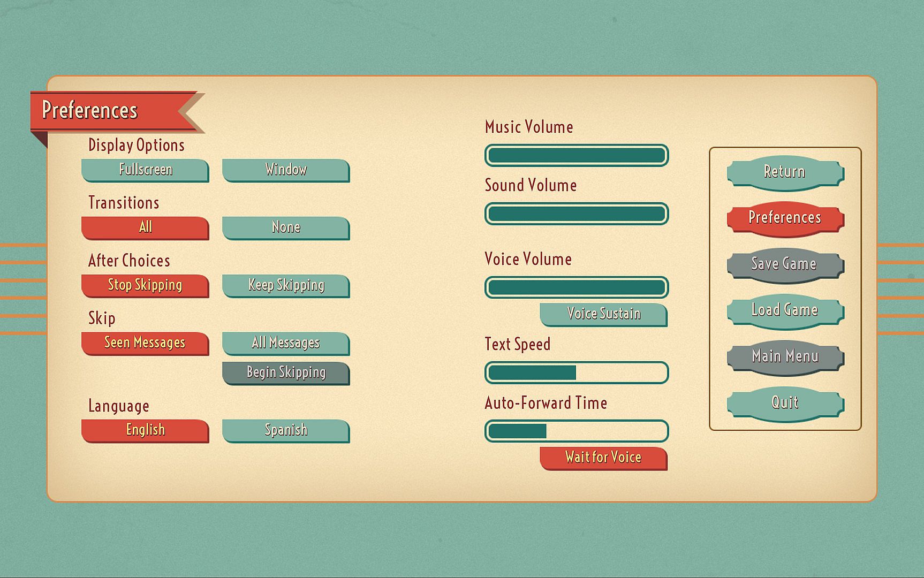Viewport: 924px width, 578px height.
Task: Click the Text Speed label
Action: point(517,344)
